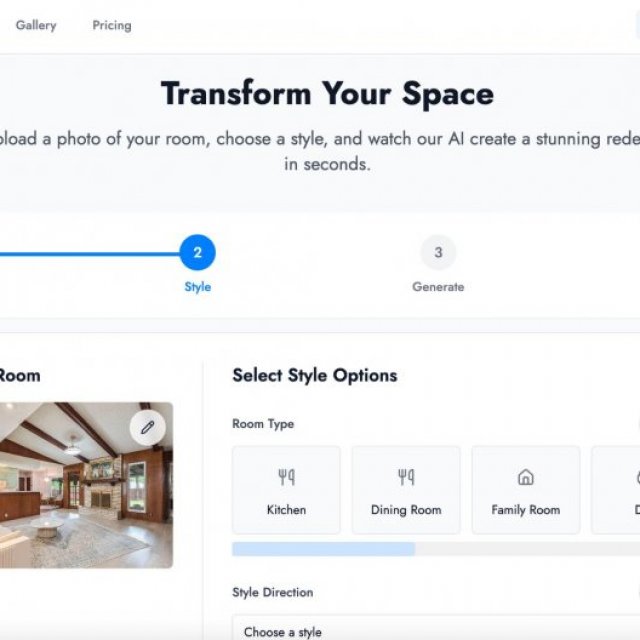Click the Kitchen fork and knife icon
Image resolution: width=640 pixels, height=640 pixels.
coord(286,477)
